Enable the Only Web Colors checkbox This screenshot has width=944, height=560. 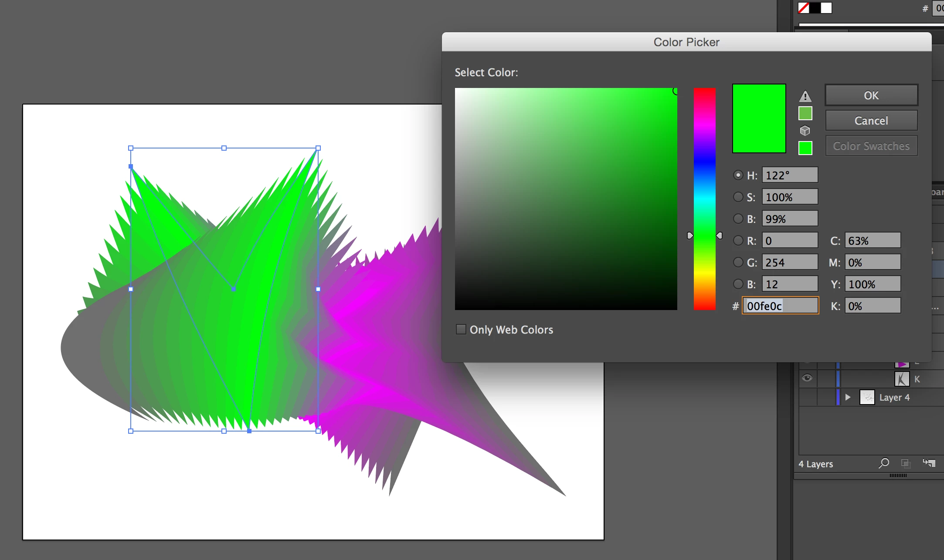[x=461, y=329]
